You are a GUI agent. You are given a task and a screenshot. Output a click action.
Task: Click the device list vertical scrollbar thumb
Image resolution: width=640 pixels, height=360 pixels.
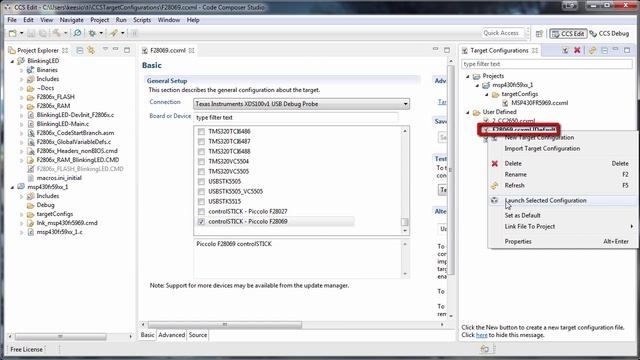coord(404,222)
